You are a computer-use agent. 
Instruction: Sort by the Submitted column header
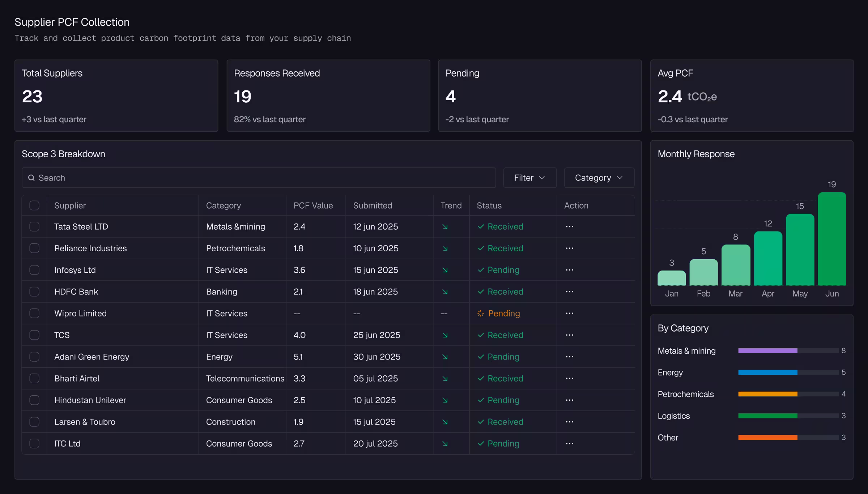click(373, 205)
